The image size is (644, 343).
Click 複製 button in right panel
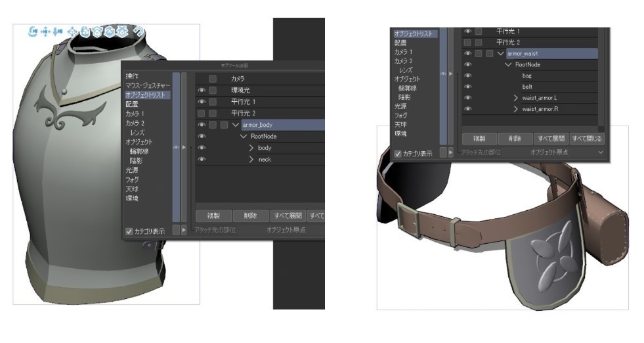[479, 139]
